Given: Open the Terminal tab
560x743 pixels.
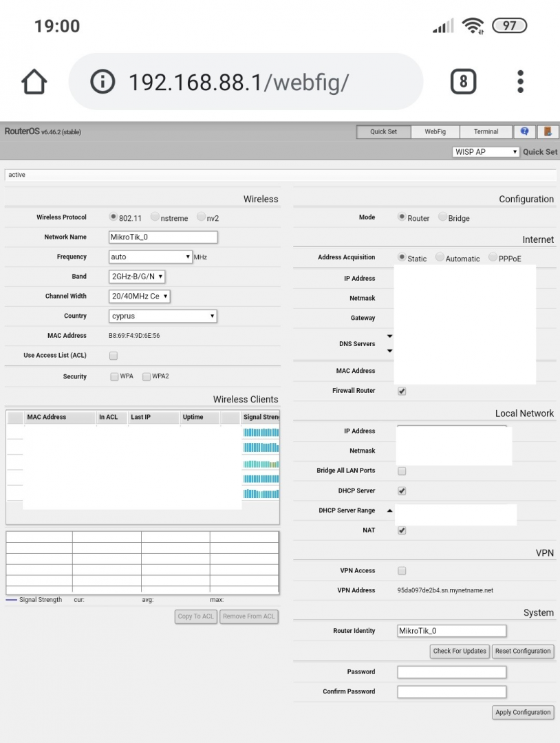Looking at the screenshot, I should [486, 131].
